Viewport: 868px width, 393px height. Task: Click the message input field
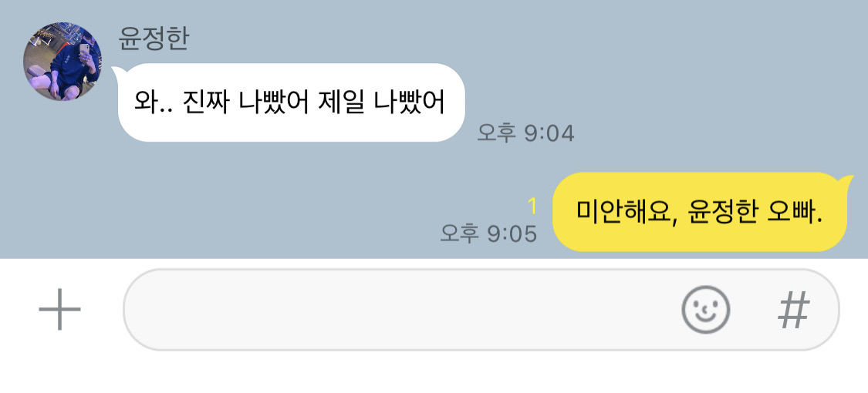pyautogui.click(x=481, y=310)
